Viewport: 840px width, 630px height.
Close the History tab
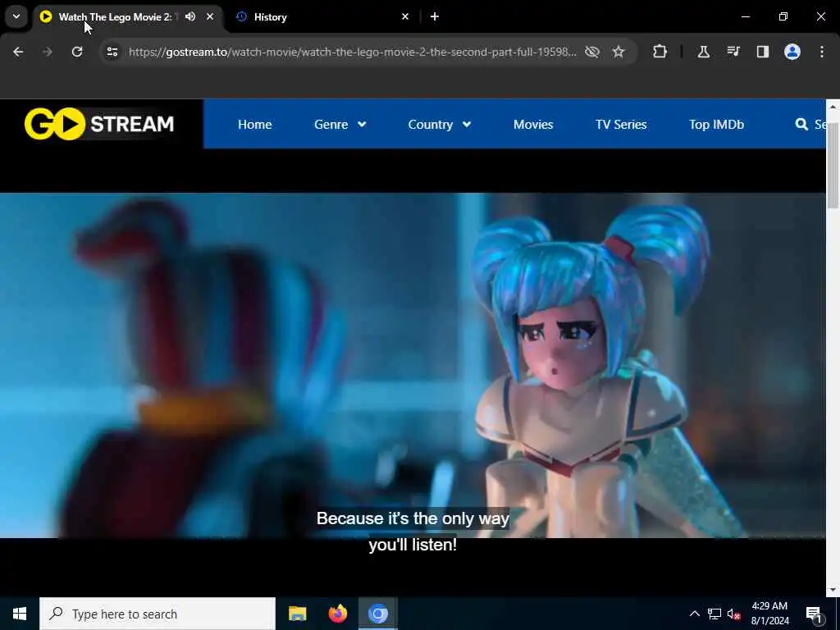coord(405,16)
